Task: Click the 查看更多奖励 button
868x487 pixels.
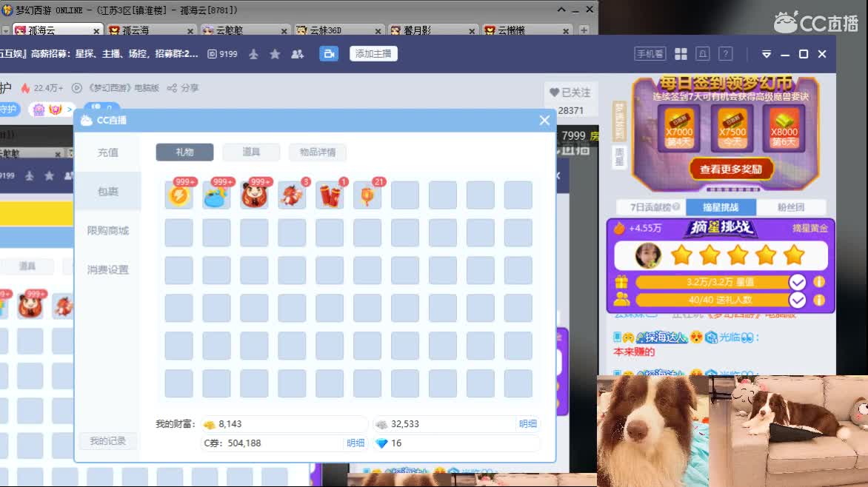Action: 731,169
